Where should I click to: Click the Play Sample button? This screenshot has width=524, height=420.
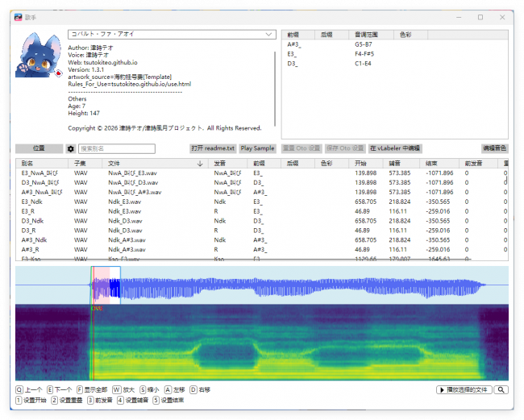click(257, 148)
